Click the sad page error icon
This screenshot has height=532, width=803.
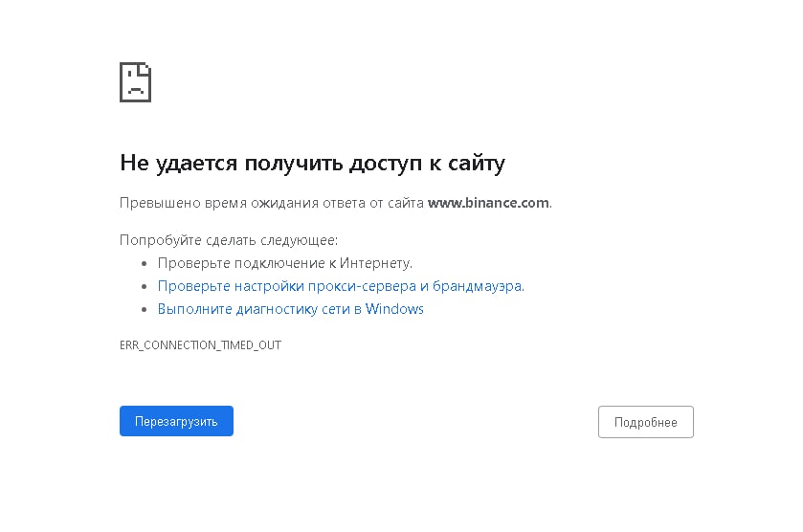click(x=135, y=82)
